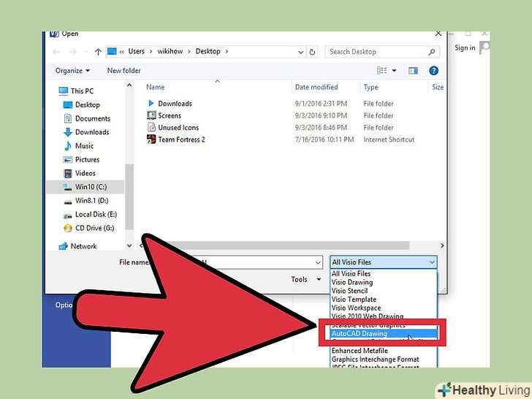
Task: Navigate back with the back arrow
Action: pos(56,52)
